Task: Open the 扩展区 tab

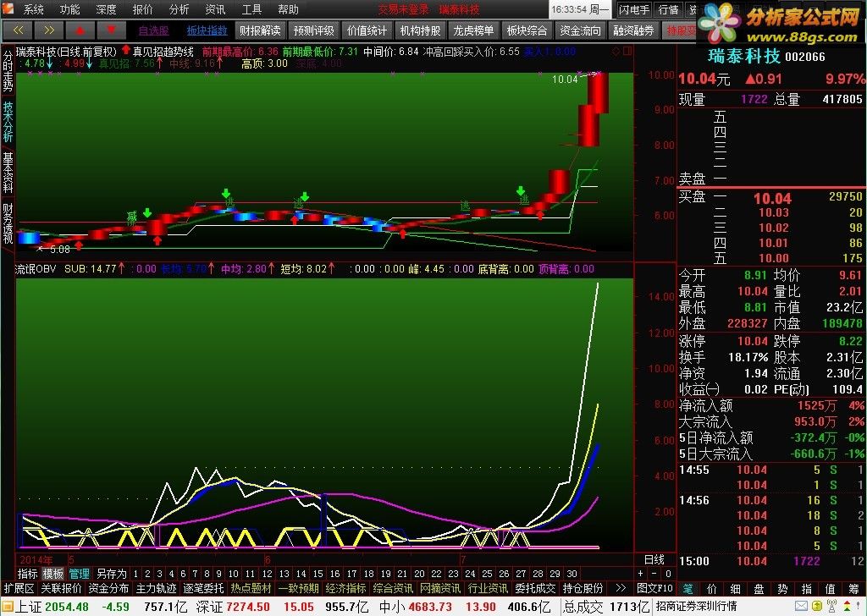Action: click(19, 588)
